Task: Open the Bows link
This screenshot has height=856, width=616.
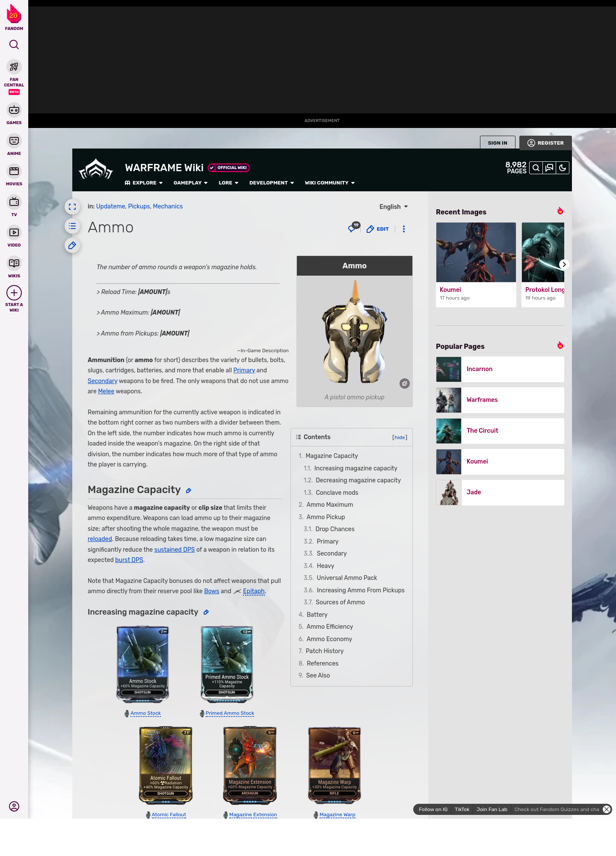Action: 211,591
